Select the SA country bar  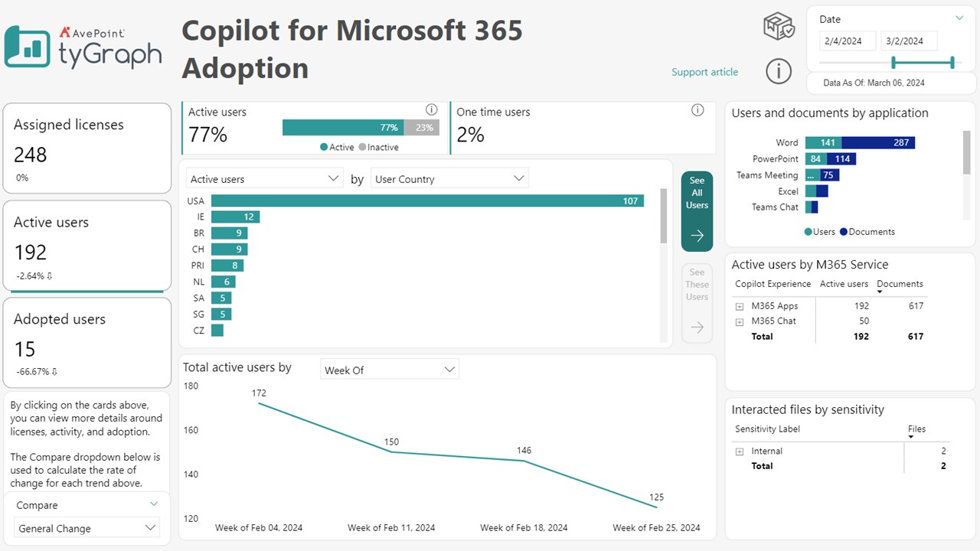click(221, 298)
